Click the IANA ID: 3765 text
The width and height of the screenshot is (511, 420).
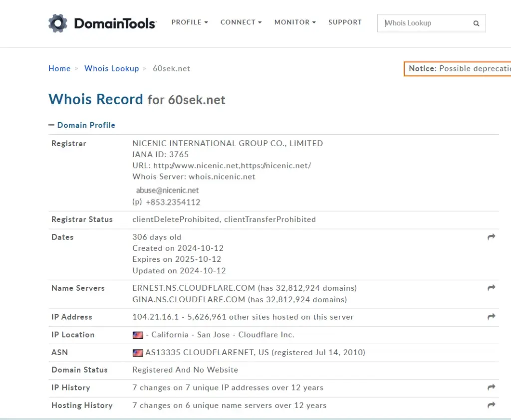click(160, 155)
